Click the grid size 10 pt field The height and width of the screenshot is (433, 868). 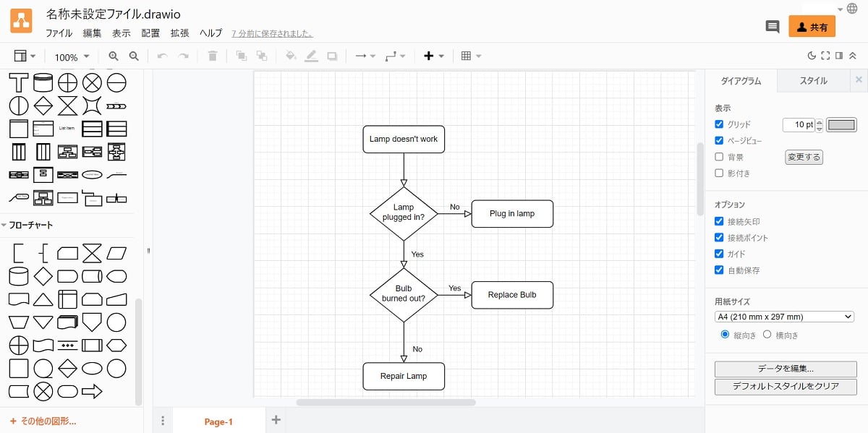point(799,124)
